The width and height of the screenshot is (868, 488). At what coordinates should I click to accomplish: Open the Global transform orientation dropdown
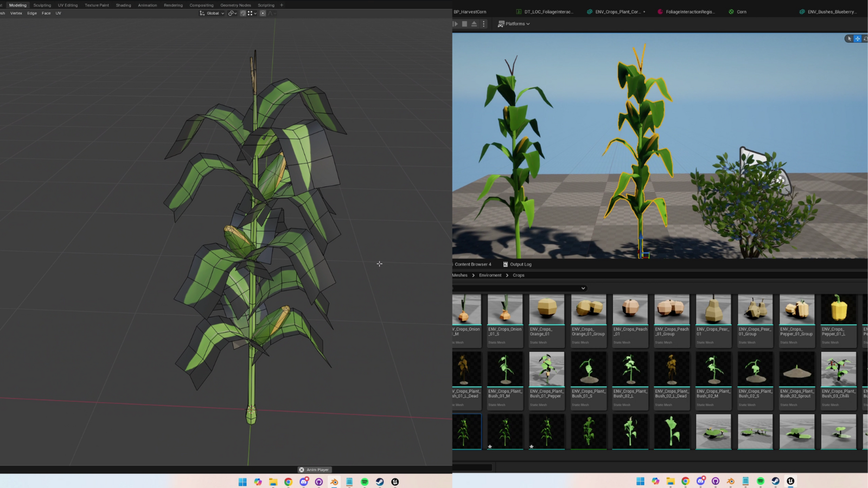(x=212, y=13)
